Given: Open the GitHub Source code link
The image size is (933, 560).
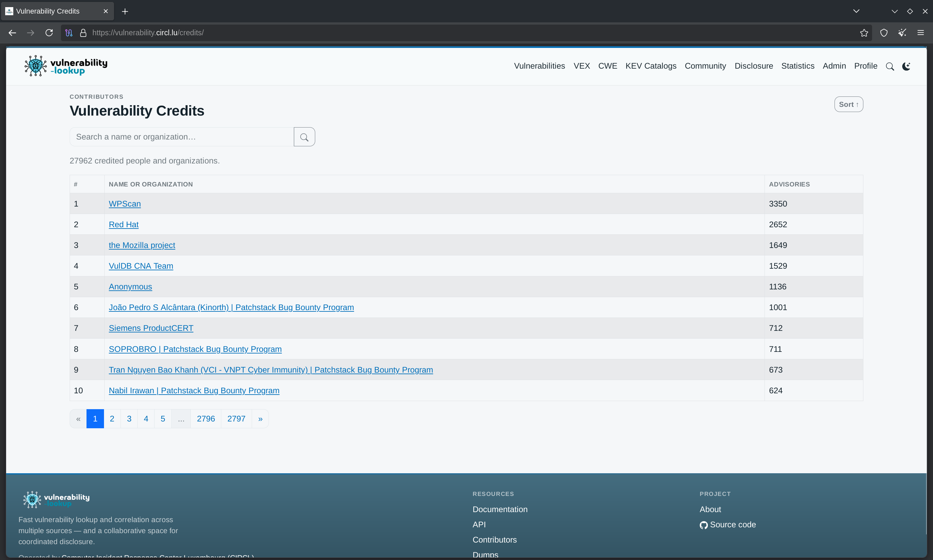Looking at the screenshot, I should tap(728, 525).
